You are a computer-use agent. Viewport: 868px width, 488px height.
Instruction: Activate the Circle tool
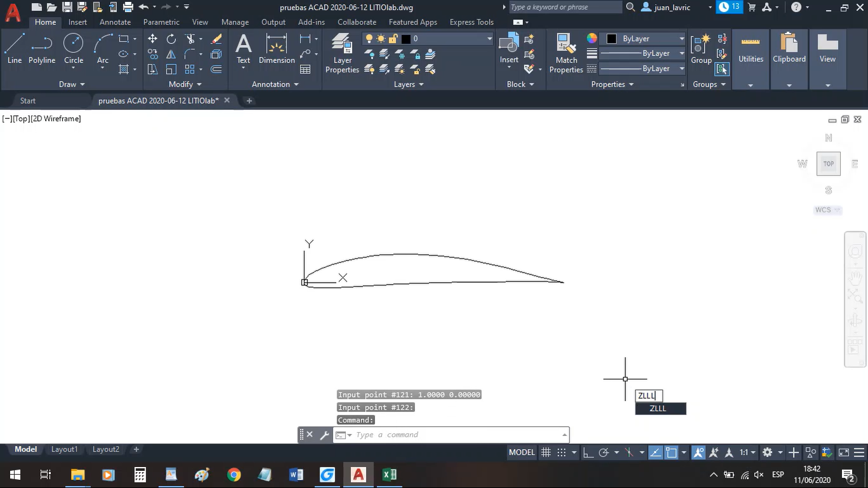pyautogui.click(x=74, y=49)
